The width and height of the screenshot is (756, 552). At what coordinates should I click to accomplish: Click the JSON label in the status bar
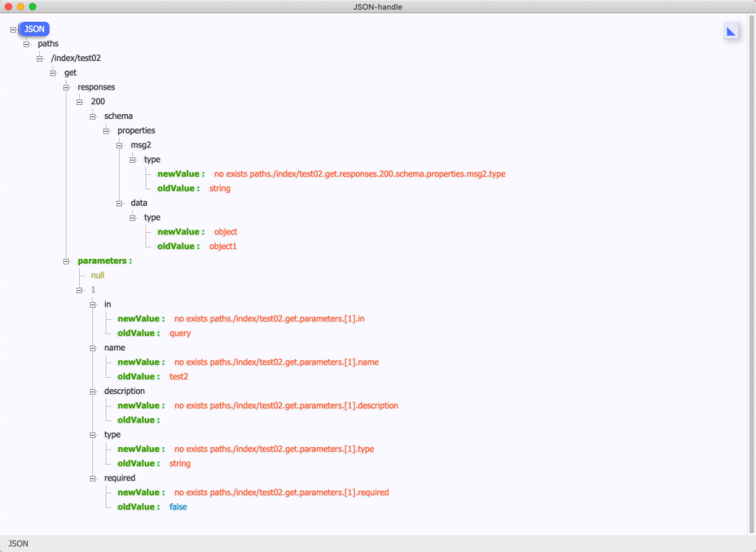coord(17,543)
